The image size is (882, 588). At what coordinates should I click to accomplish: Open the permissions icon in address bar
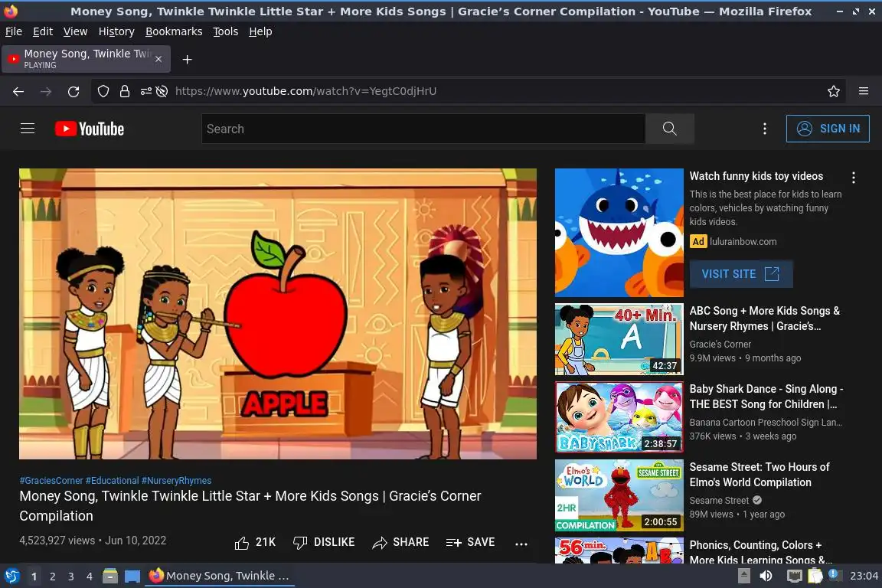click(145, 91)
